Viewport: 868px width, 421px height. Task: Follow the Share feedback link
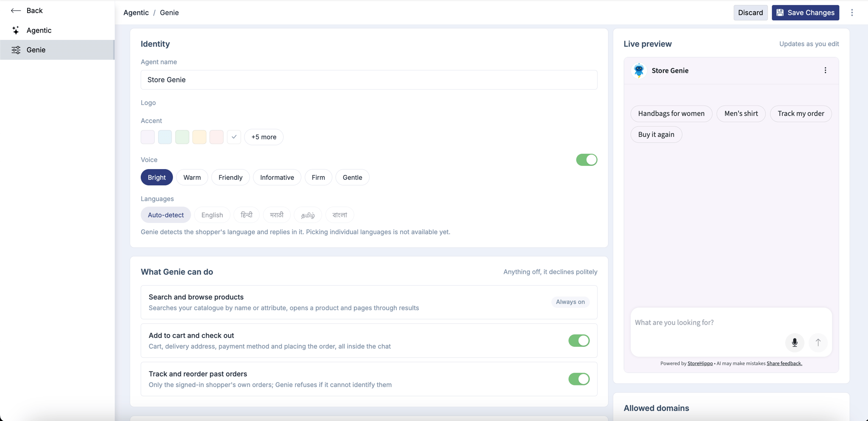point(785,363)
